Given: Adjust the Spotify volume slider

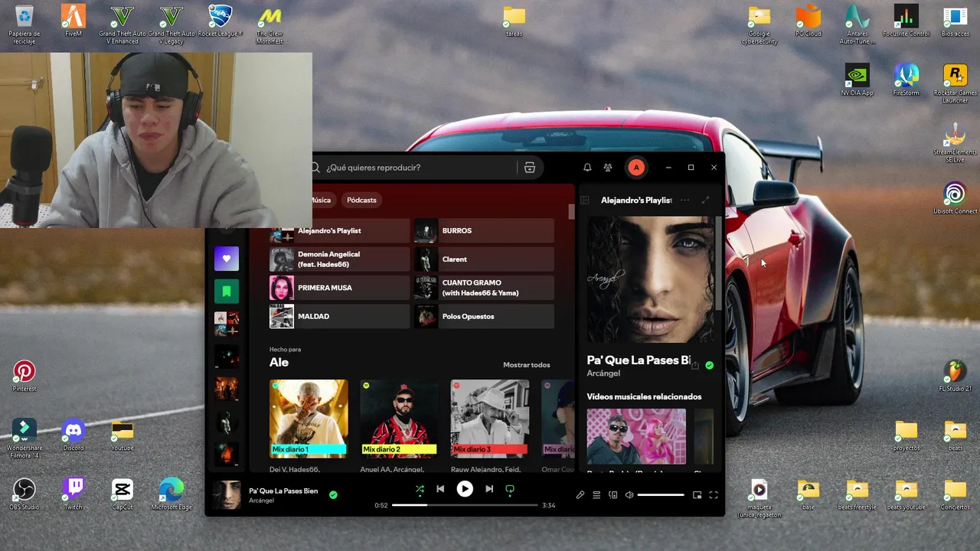Looking at the screenshot, I should coord(661,495).
